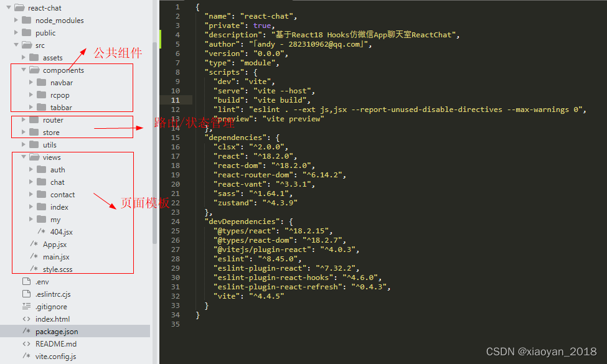Click the .eslintrc.cjs file icon
The width and height of the screenshot is (607, 364).
(26, 294)
